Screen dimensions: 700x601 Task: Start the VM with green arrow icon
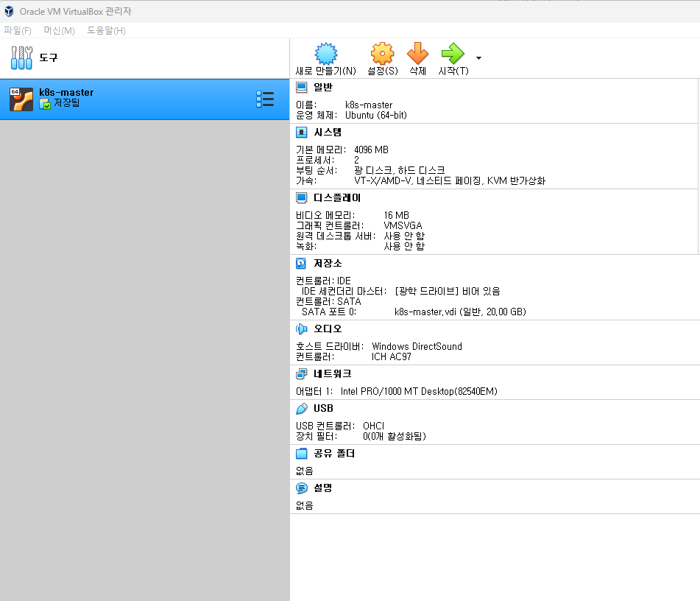453,54
